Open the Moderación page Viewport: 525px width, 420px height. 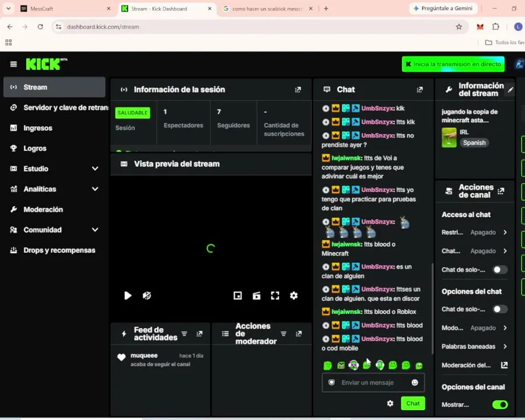54,209
